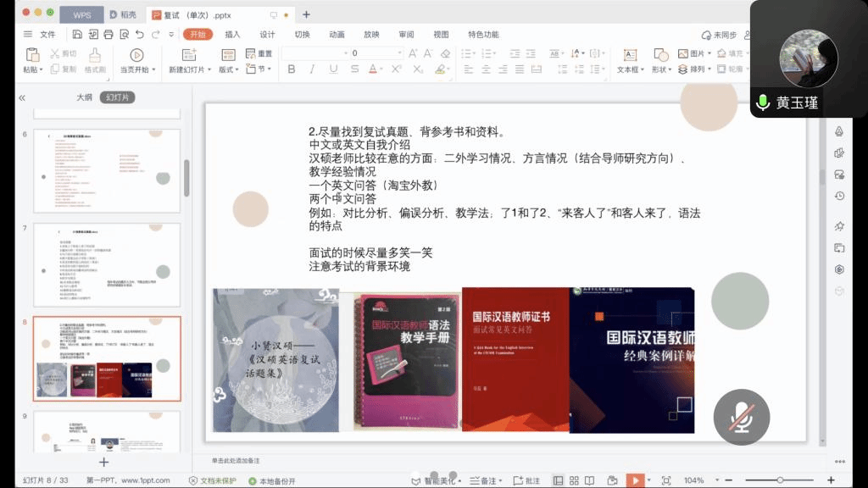868x488 pixels.
Task: Apply italic formatting to text
Action: pyautogui.click(x=313, y=69)
